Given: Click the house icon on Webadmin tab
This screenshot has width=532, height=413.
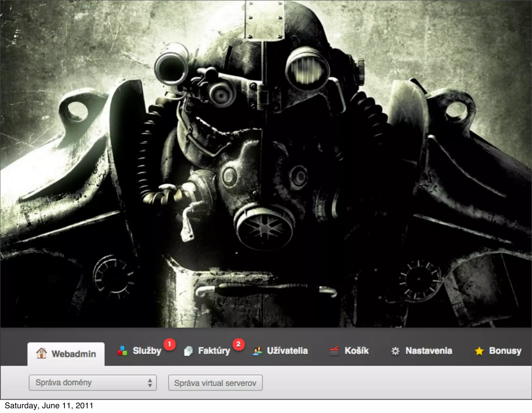Looking at the screenshot, I should tap(42, 353).
